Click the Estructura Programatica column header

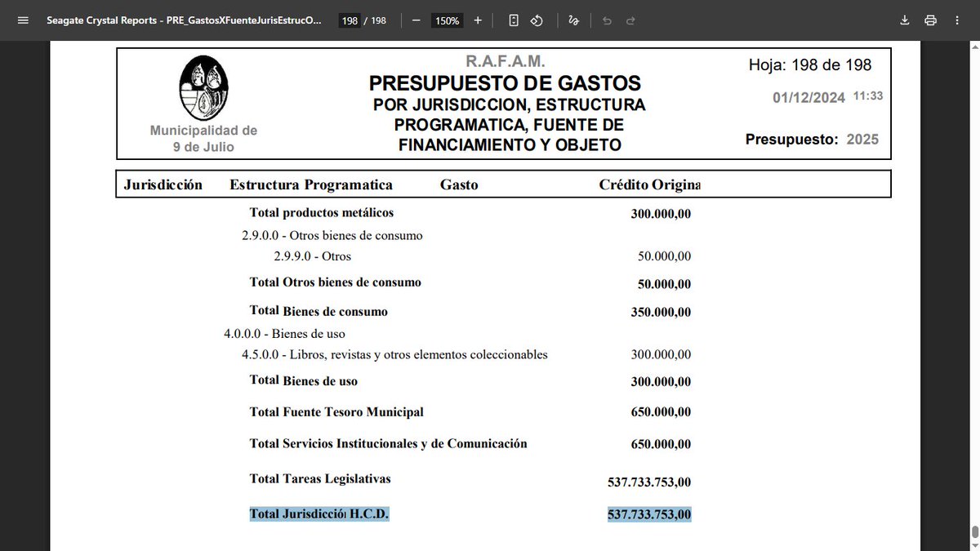coord(311,184)
